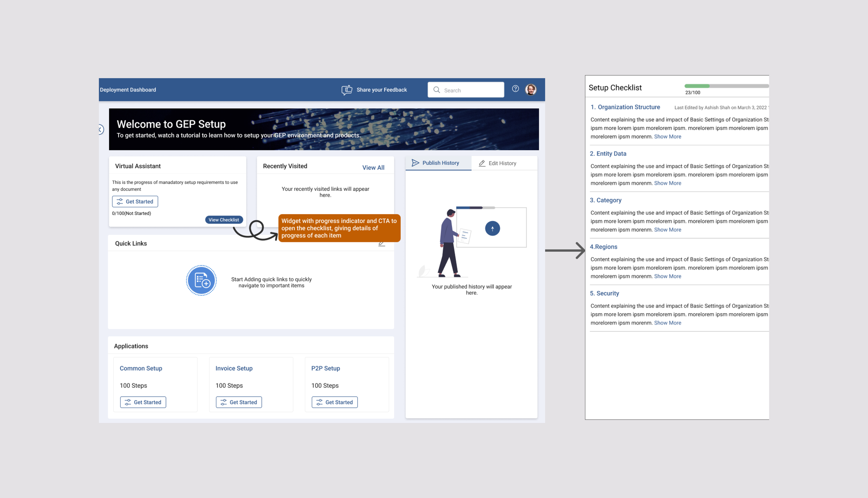
Task: Expand Entity Data description Show More
Action: 667,183
